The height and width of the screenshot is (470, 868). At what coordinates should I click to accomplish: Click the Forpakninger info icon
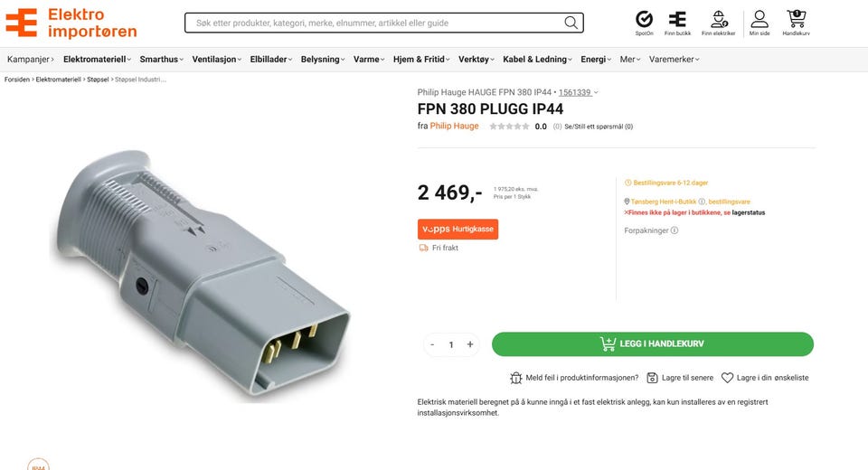pos(675,230)
